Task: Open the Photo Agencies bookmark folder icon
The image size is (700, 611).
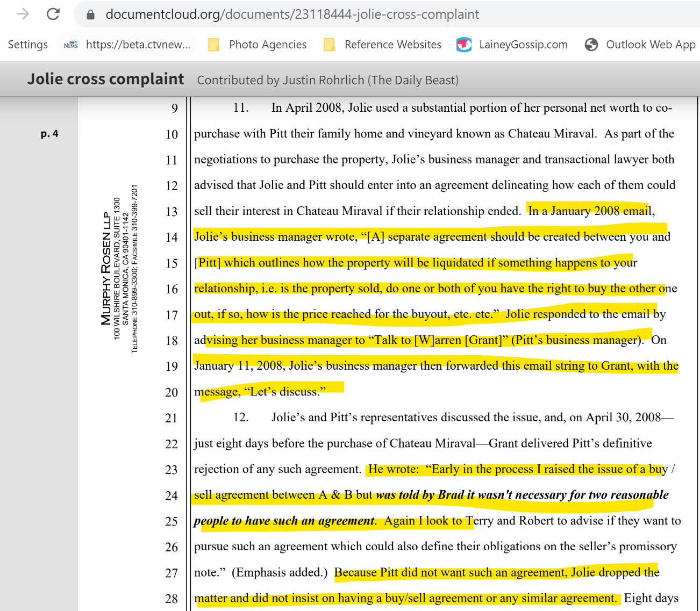Action: pyautogui.click(x=214, y=45)
